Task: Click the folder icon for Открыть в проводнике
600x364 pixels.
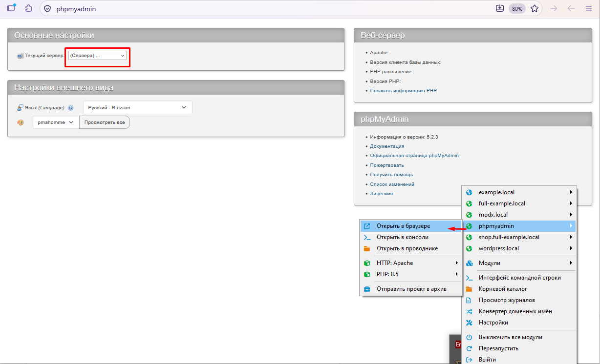Action: pos(367,248)
